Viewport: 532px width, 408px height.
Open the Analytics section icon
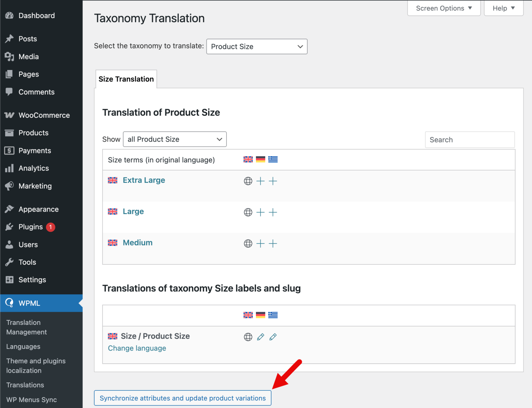pos(9,168)
